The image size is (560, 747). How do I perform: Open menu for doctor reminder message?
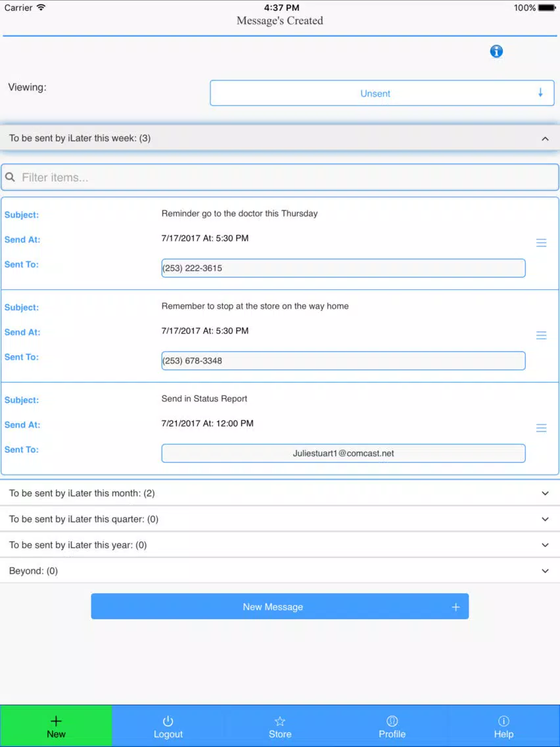tap(542, 243)
